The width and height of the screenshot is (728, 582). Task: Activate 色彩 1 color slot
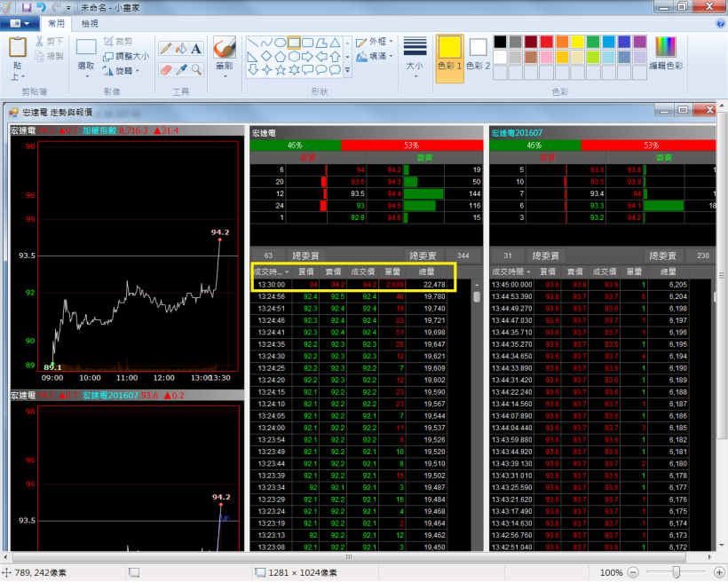[x=449, y=53]
